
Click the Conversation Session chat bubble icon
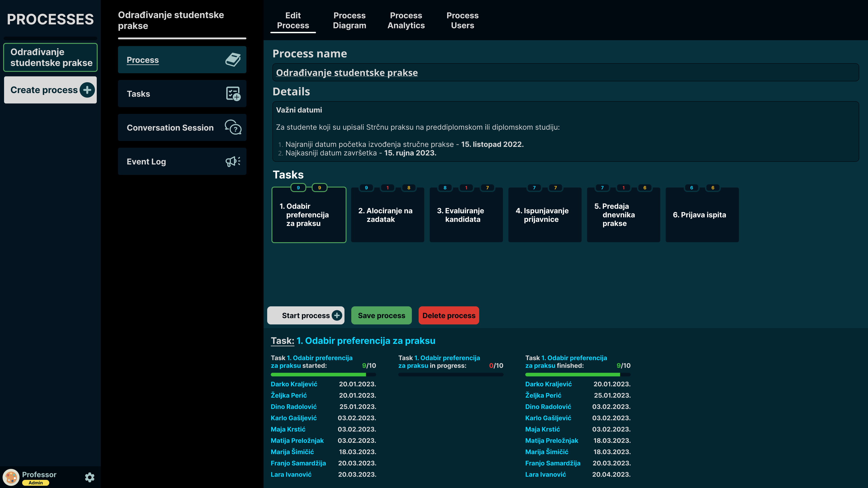click(233, 127)
